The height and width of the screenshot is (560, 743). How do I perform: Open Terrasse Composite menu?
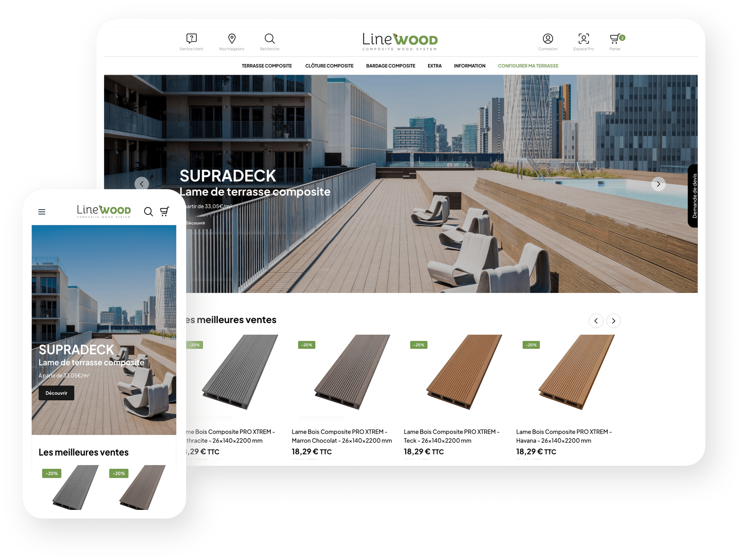[x=267, y=66]
